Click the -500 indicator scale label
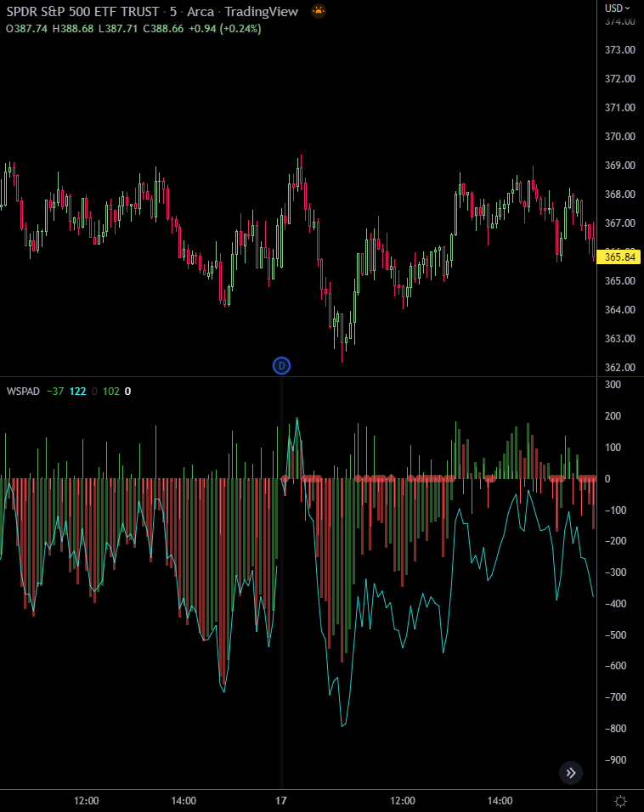 [615, 634]
